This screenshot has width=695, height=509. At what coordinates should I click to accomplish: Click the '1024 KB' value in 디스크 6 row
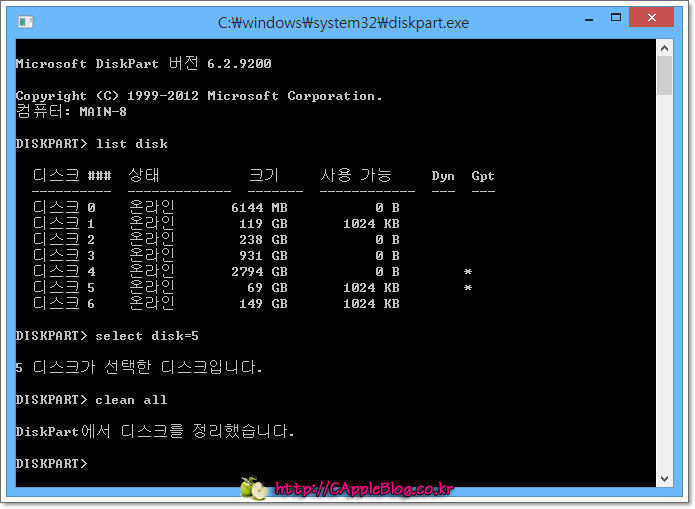371,303
